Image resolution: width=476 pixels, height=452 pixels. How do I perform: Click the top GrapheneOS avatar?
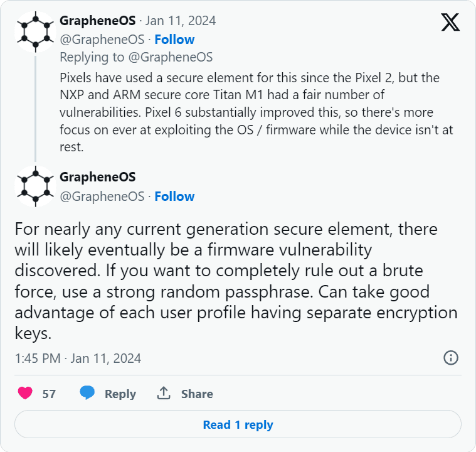point(35,31)
